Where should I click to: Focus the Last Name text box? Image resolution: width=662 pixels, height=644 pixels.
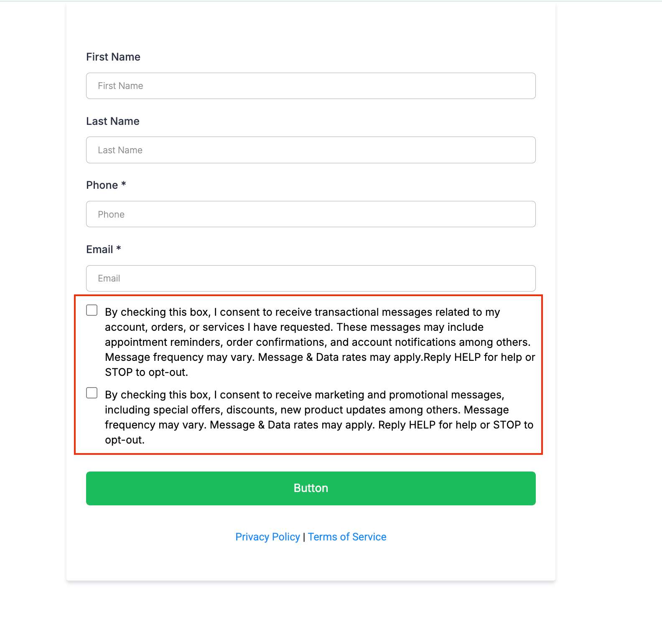tap(311, 150)
